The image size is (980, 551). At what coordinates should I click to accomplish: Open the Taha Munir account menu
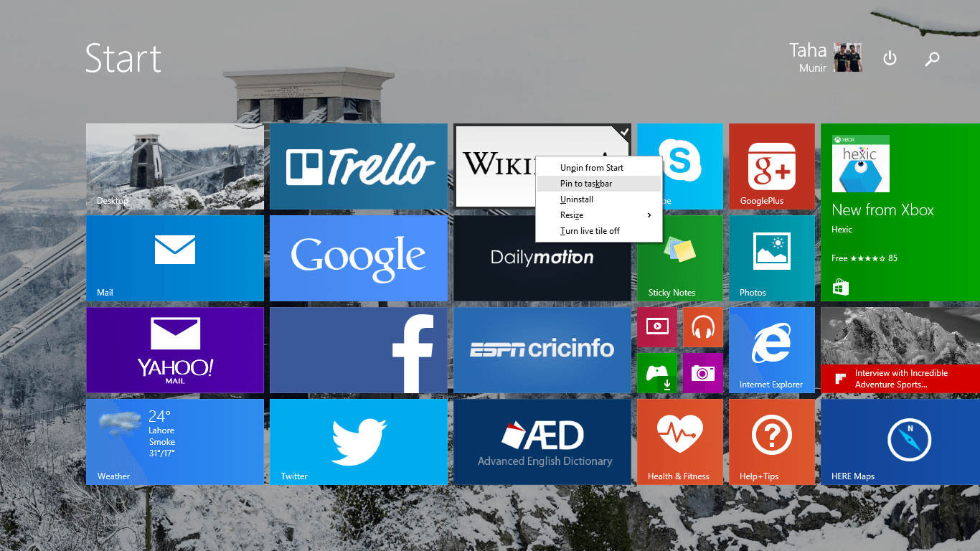(825, 58)
